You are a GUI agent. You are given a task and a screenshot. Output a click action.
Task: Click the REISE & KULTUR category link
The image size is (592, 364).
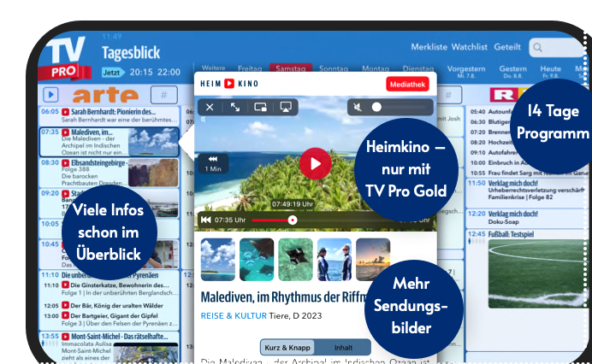(x=234, y=315)
